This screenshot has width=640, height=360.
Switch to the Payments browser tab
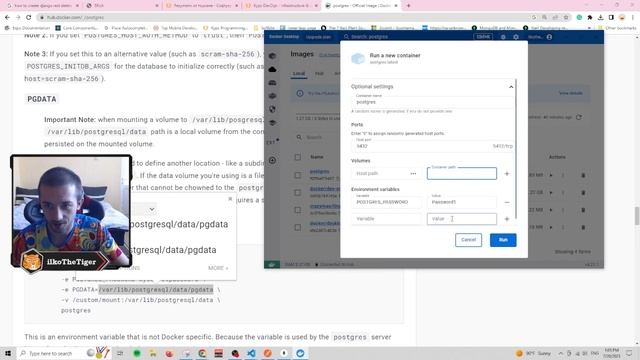pos(201,6)
